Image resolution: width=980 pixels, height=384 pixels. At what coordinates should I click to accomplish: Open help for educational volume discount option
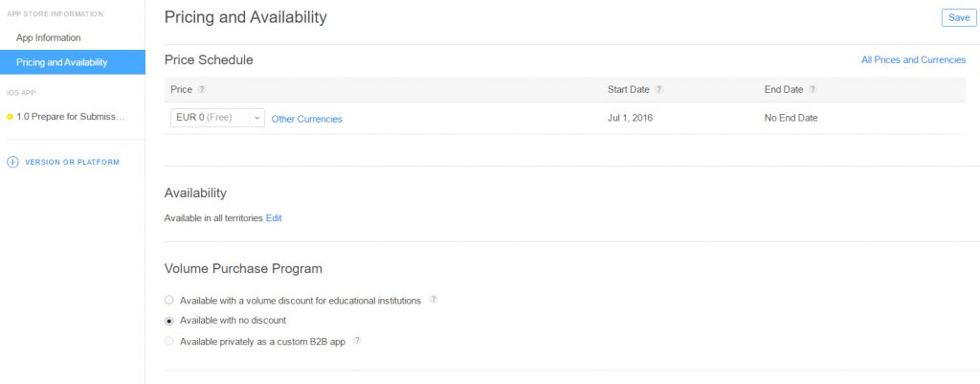tap(434, 300)
